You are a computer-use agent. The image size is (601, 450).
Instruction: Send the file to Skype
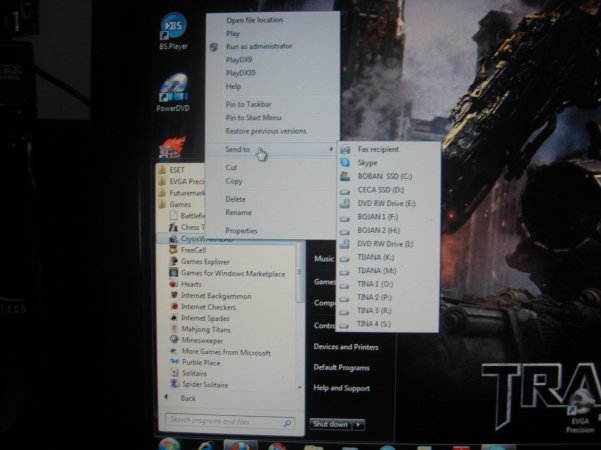[x=388, y=163]
